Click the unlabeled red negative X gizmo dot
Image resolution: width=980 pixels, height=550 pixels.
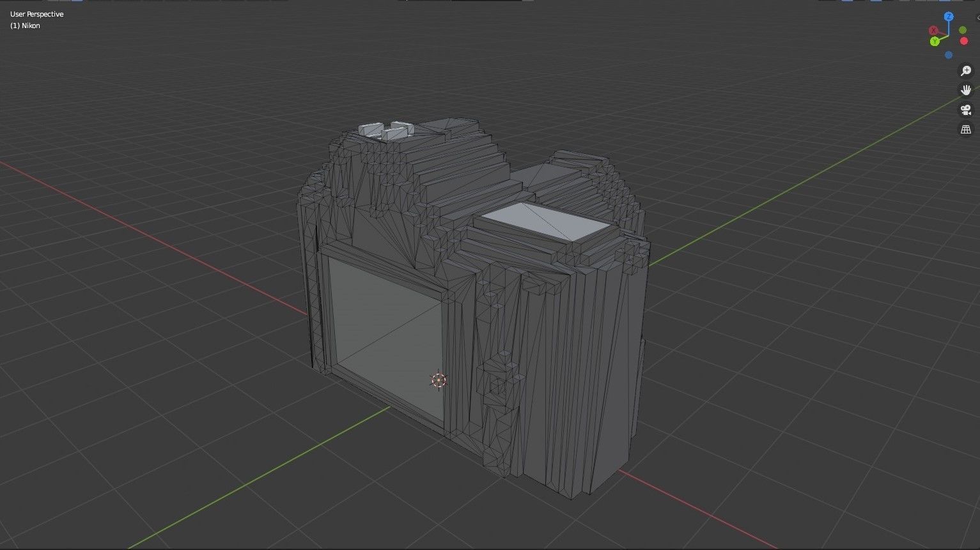pyautogui.click(x=964, y=42)
